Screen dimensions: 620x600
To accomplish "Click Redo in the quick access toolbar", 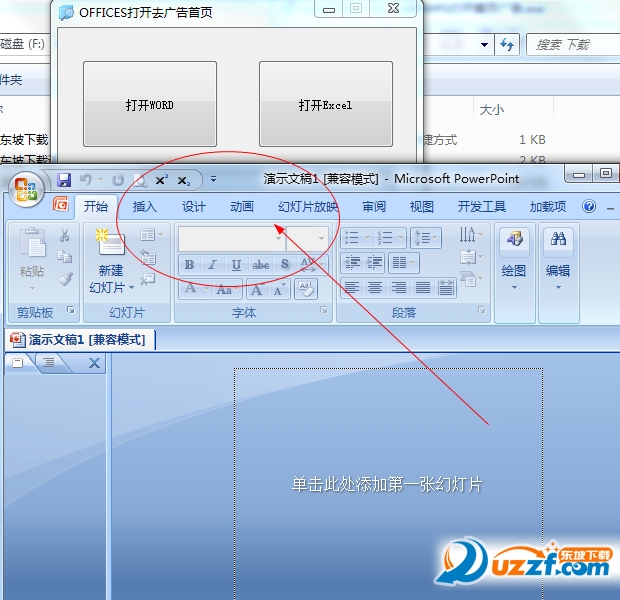I will pos(118,180).
